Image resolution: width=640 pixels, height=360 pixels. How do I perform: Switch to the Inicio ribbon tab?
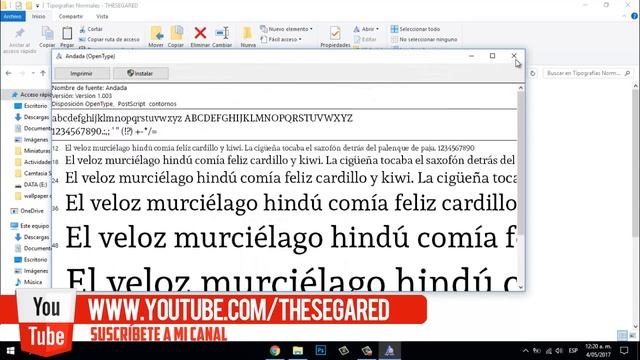[39, 16]
